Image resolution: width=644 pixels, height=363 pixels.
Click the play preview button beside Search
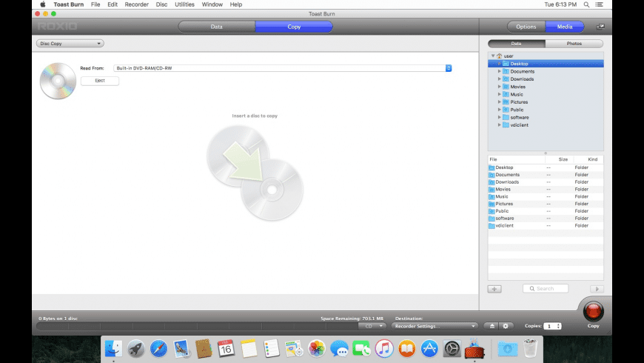point(597,289)
